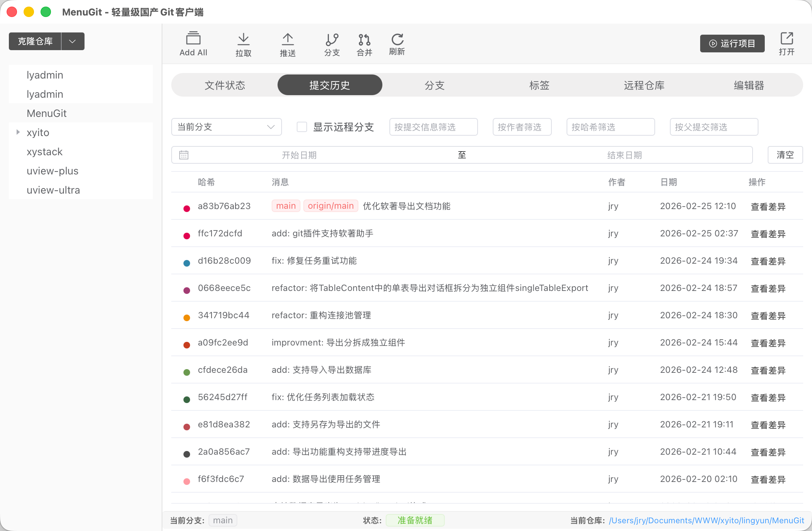Switch to the 远程仓库 tab
The width and height of the screenshot is (812, 531).
click(x=644, y=85)
